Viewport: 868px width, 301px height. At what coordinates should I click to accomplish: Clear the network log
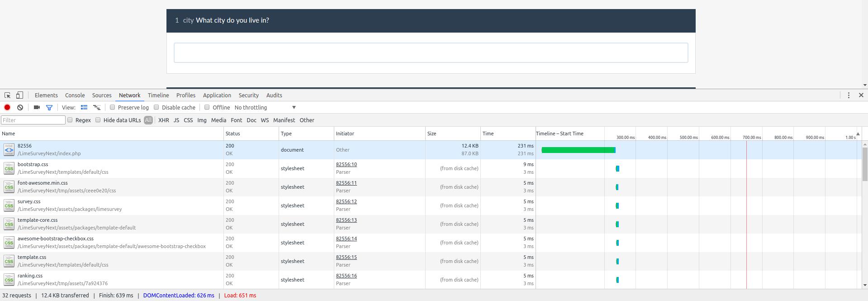click(x=20, y=107)
